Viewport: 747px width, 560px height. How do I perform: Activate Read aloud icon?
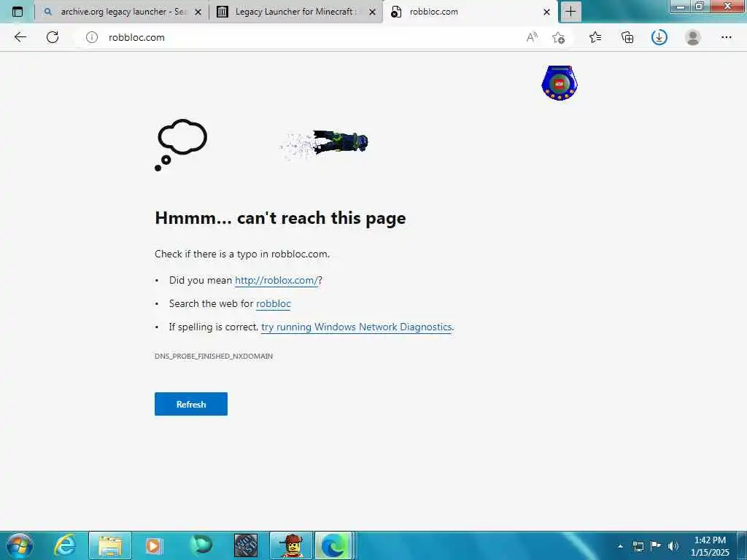pos(532,37)
